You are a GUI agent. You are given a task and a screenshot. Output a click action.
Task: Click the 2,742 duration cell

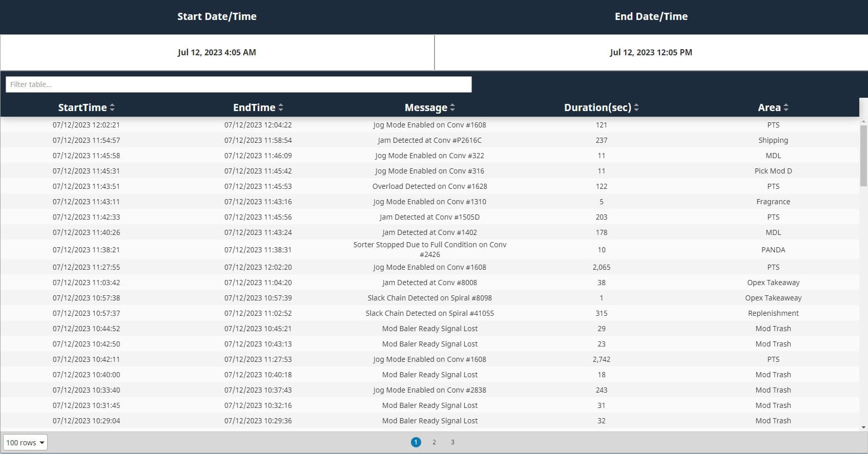(601, 359)
